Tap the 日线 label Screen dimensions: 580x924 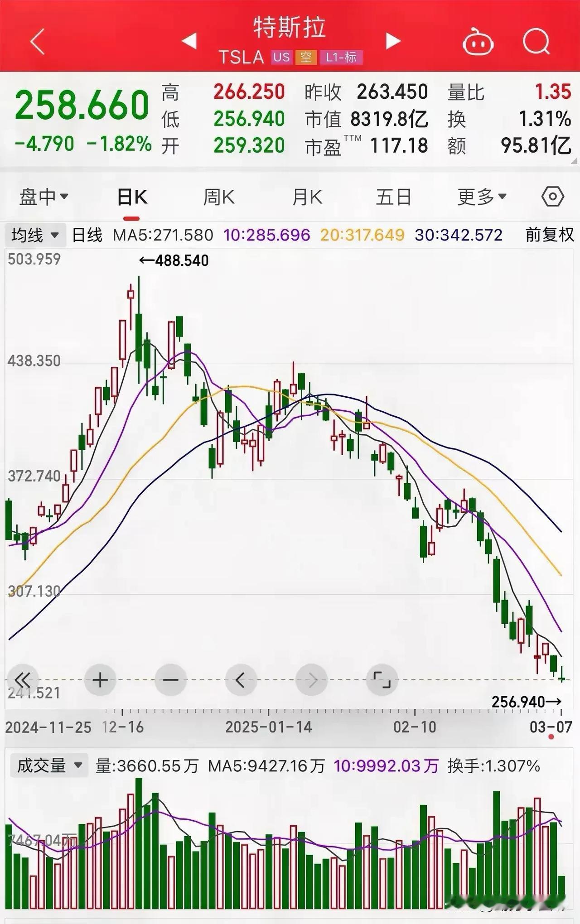click(87, 235)
